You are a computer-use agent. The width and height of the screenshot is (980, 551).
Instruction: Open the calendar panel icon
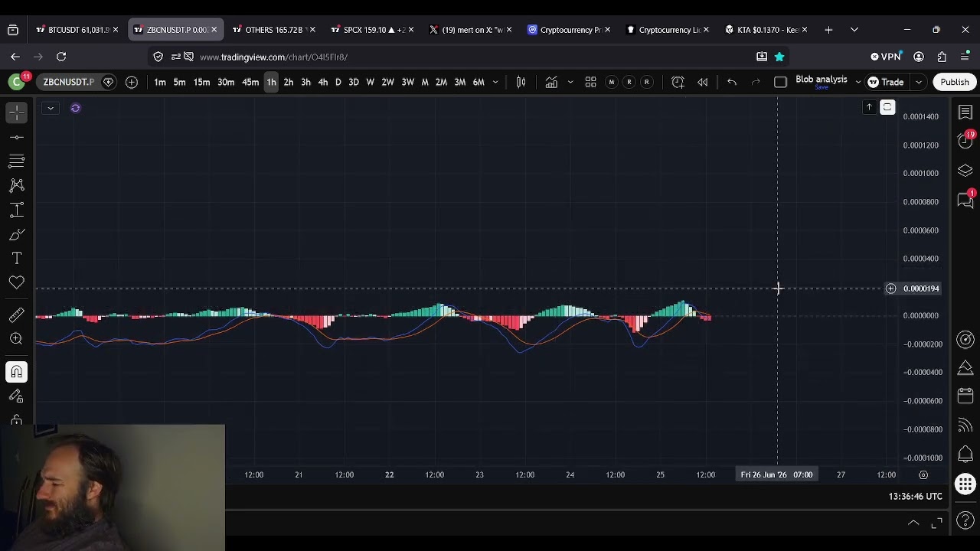tap(965, 397)
